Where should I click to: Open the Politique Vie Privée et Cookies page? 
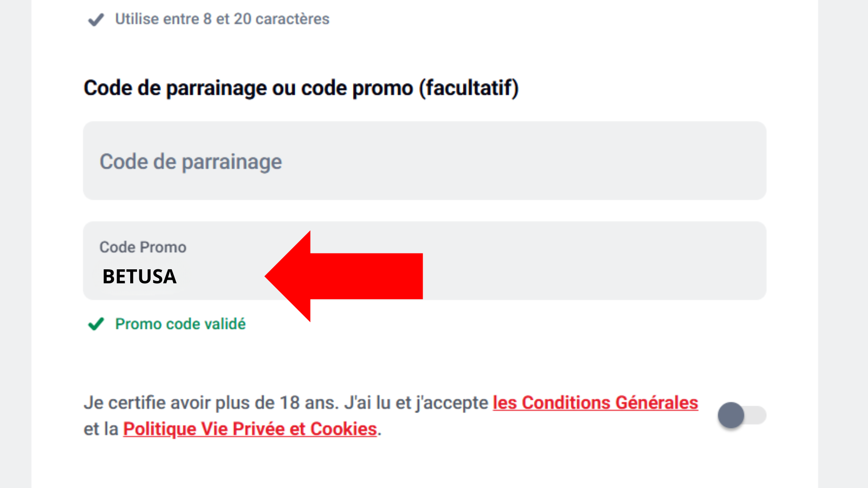pos(249,428)
